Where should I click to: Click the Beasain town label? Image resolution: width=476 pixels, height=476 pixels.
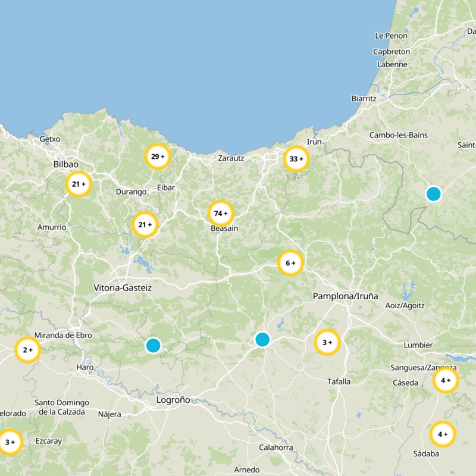(x=224, y=228)
